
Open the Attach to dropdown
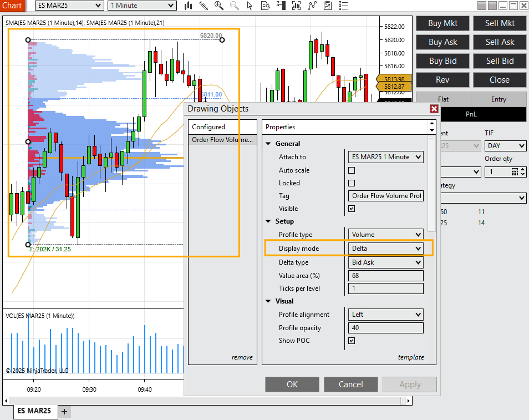tap(385, 157)
